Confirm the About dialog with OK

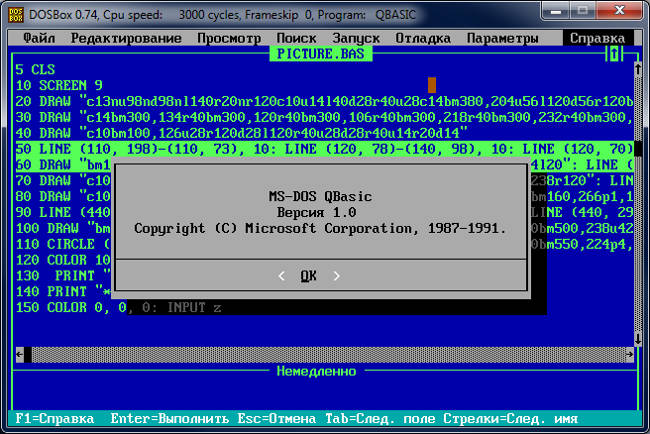(308, 276)
